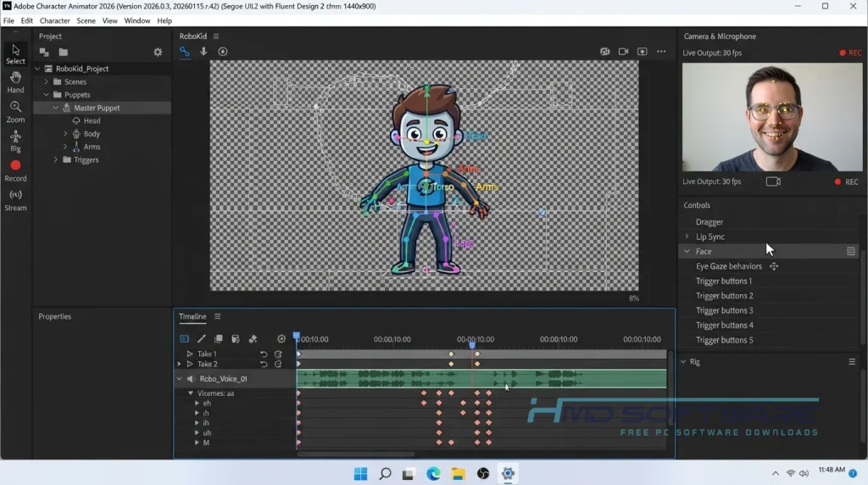
Task: Open Project panel settings gear
Action: click(x=158, y=52)
